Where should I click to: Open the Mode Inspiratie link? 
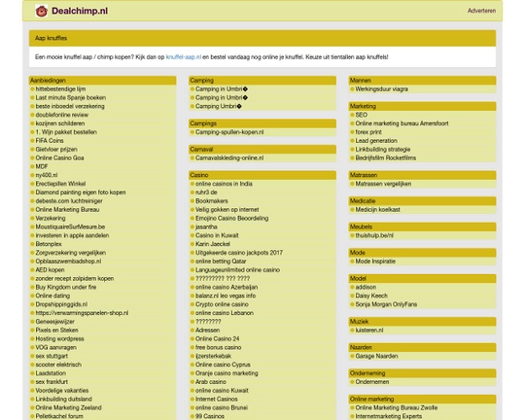(x=375, y=262)
